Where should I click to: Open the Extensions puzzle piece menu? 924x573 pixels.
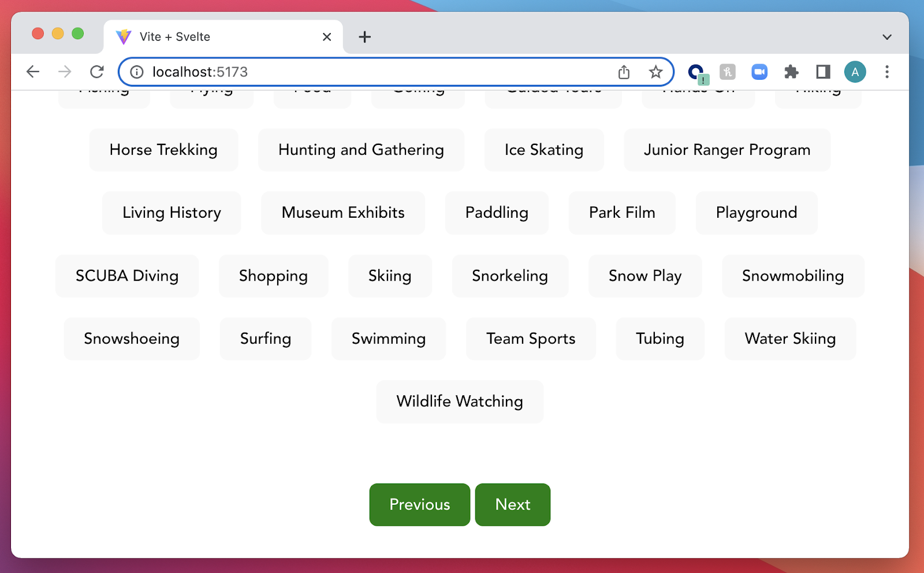point(791,72)
